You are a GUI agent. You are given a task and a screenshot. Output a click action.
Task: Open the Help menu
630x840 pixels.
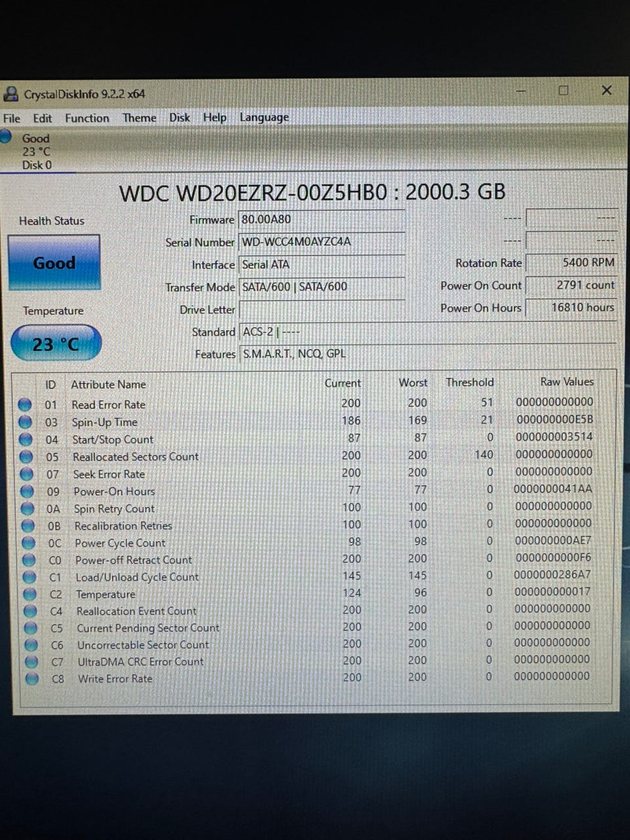point(215,117)
